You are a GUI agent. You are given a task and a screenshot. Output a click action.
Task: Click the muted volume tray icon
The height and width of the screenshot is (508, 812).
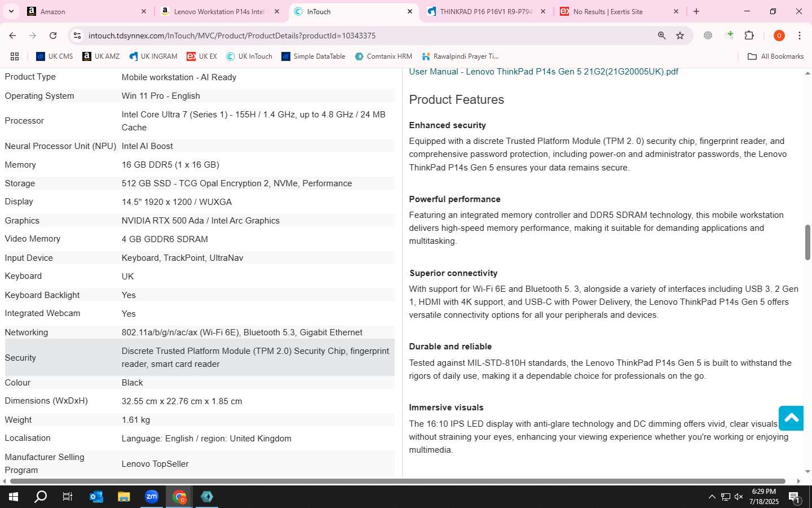739,497
